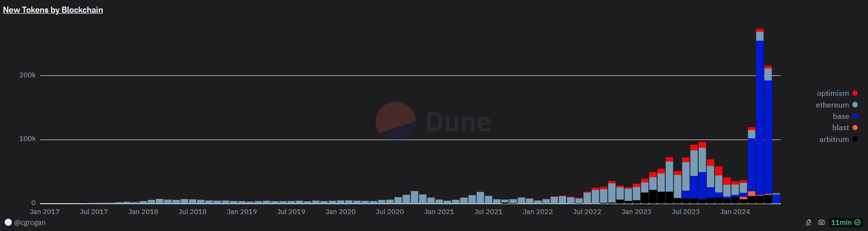The image size is (868, 231).
Task: Click the "Jan 2022" x-axis label
Action: [537, 212]
